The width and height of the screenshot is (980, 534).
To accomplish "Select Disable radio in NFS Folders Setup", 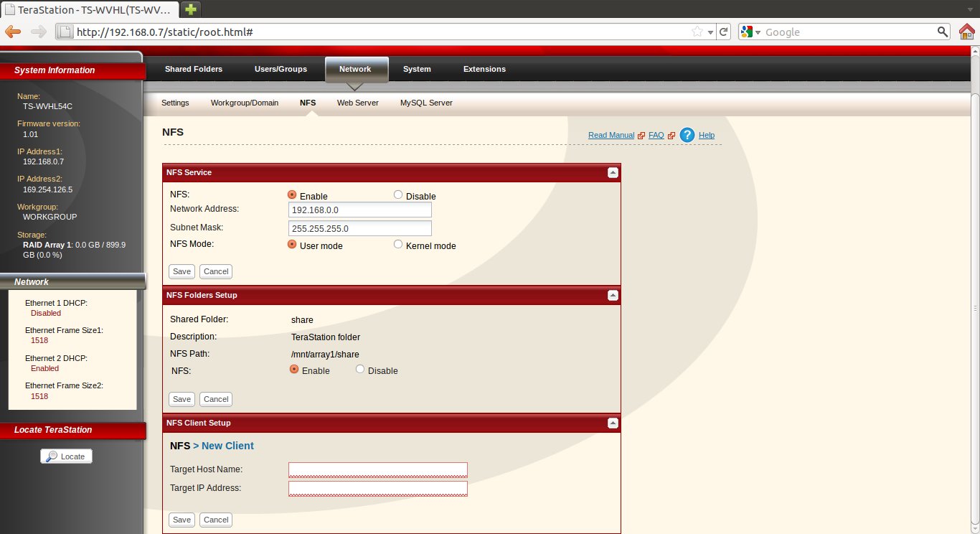I will coord(360,370).
